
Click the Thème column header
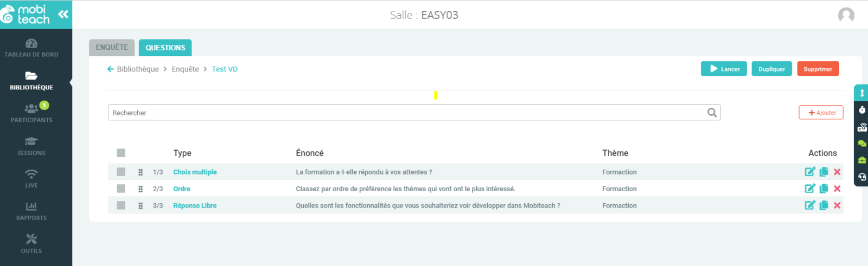[615, 153]
